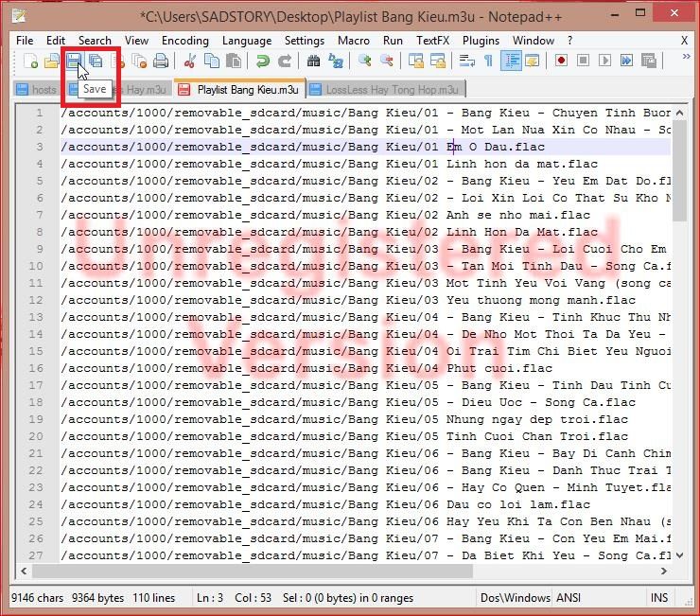Click the INS status bar indicator
This screenshot has height=616, width=700.
[x=659, y=598]
